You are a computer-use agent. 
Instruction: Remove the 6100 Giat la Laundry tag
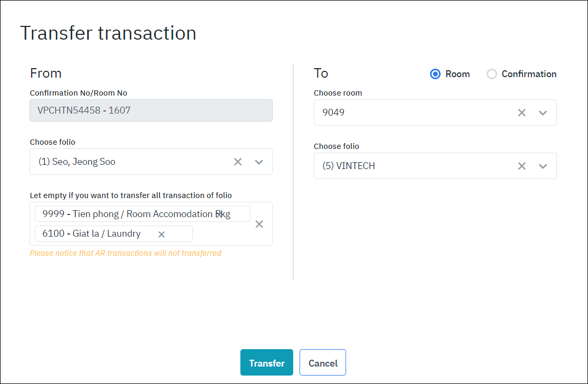point(161,233)
